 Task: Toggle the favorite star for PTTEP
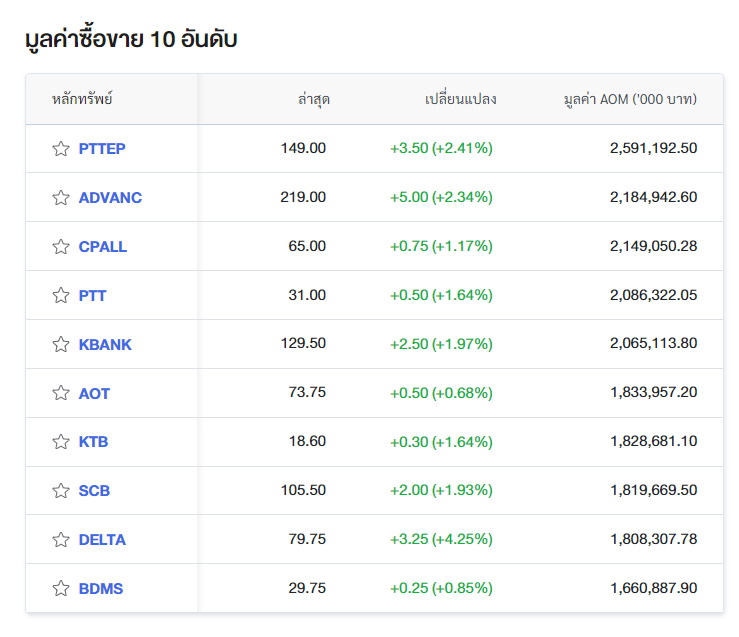61,148
